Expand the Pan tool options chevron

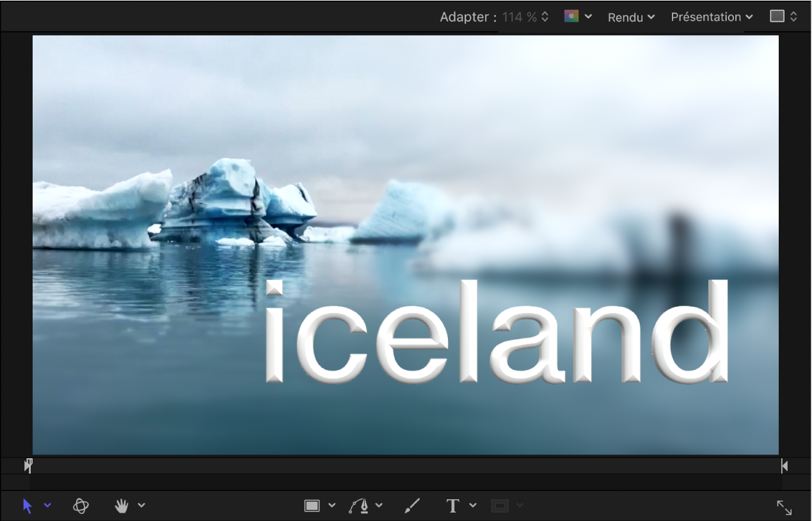(141, 506)
